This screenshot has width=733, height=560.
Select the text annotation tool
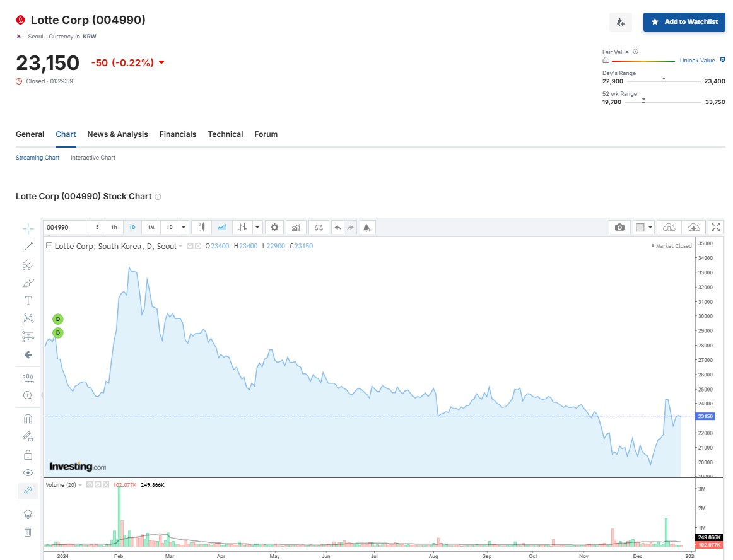coord(28,301)
